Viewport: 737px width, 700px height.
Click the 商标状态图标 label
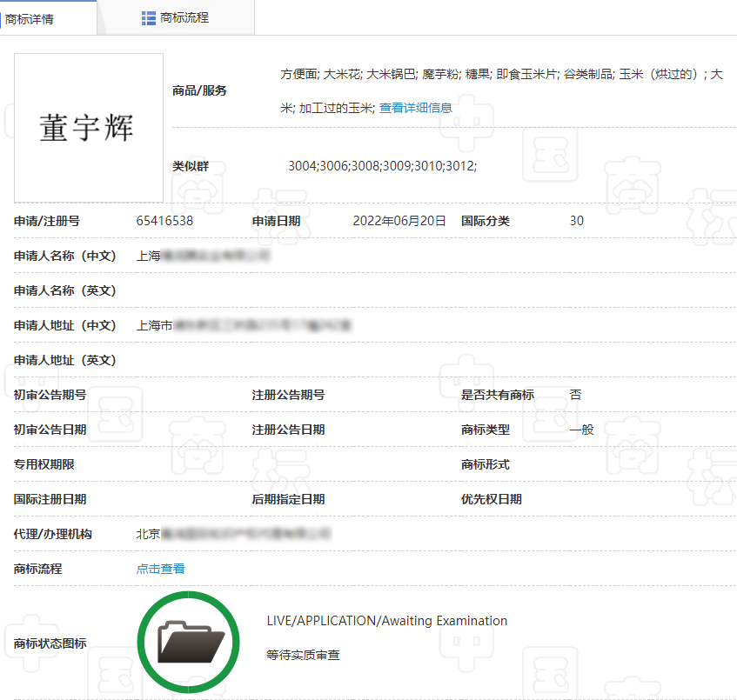coord(50,643)
